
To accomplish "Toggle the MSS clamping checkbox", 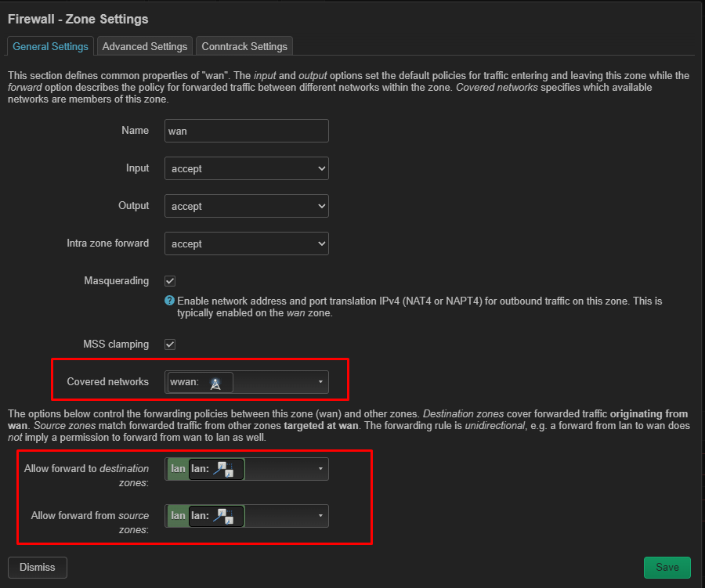I will 170,345.
